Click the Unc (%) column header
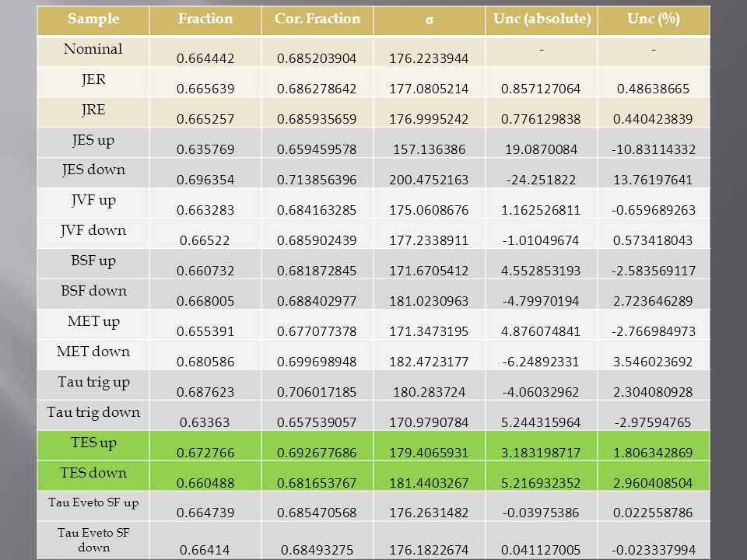 coord(653,19)
